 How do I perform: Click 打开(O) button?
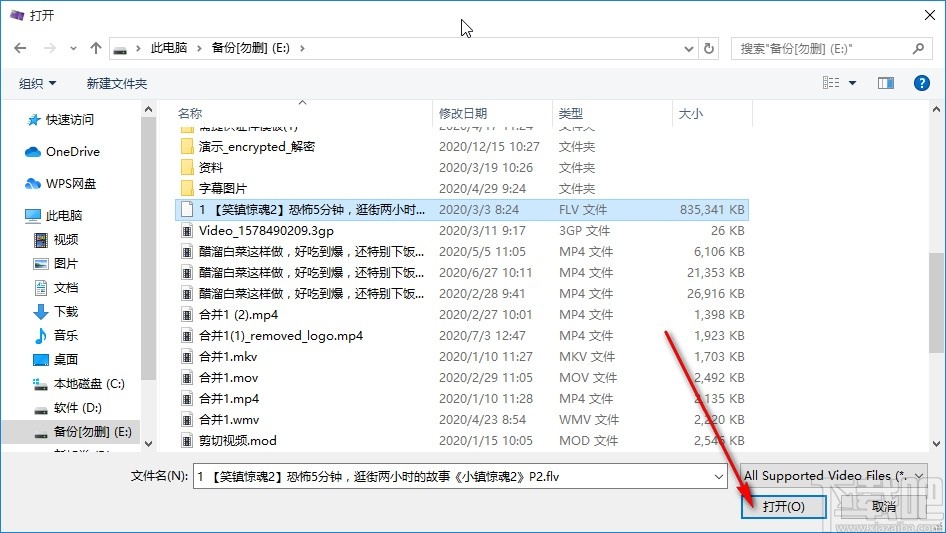click(783, 506)
